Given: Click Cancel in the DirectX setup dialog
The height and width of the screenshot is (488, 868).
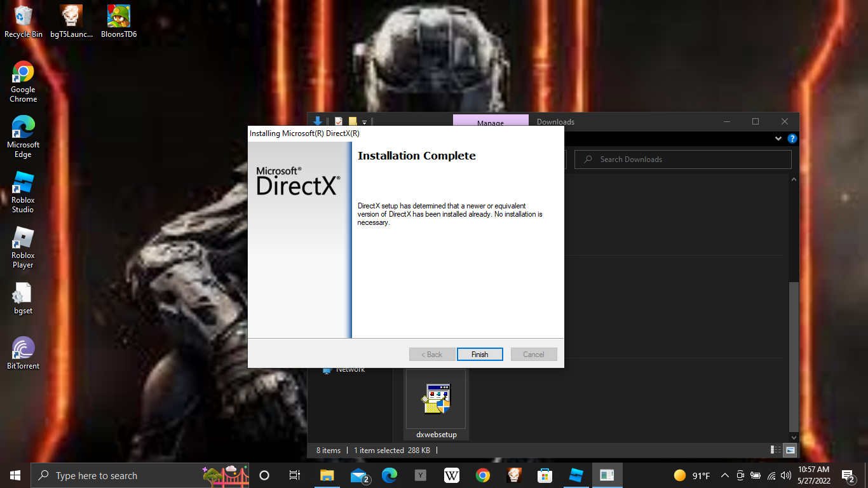Looking at the screenshot, I should coord(534,355).
